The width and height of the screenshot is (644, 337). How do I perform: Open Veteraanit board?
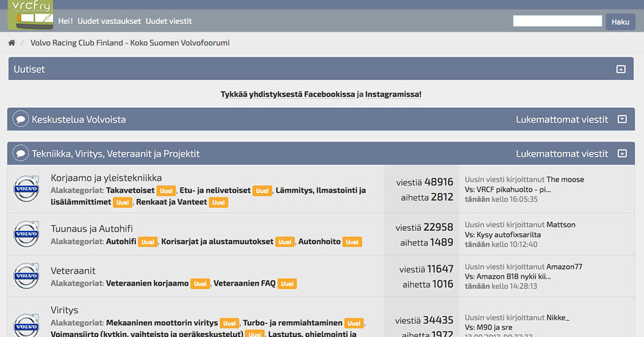tap(73, 270)
